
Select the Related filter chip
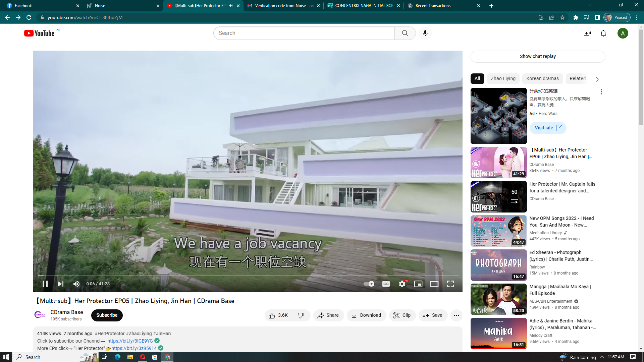577,79
